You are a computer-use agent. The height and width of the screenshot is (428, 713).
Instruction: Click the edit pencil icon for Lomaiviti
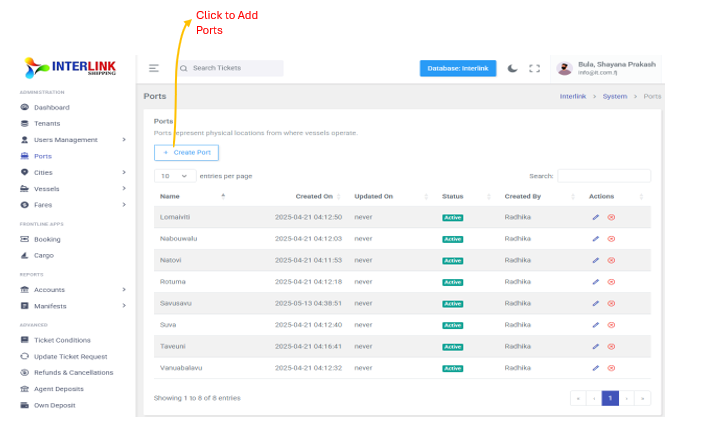[x=595, y=217]
